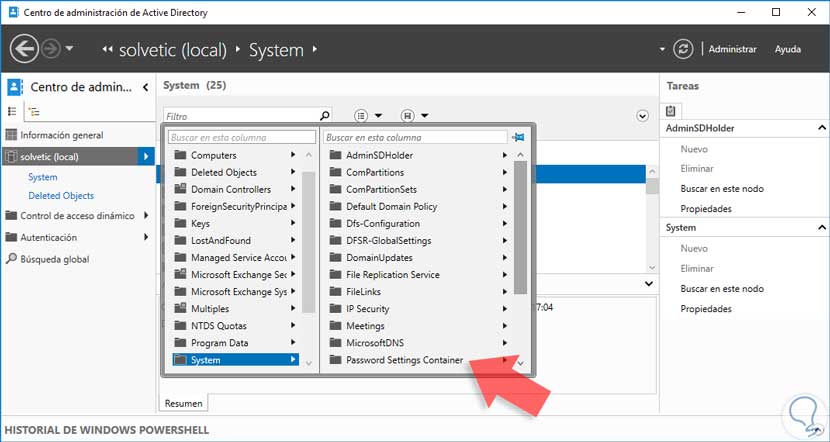Collapse the AdminSDHolder tasks section

(821, 128)
